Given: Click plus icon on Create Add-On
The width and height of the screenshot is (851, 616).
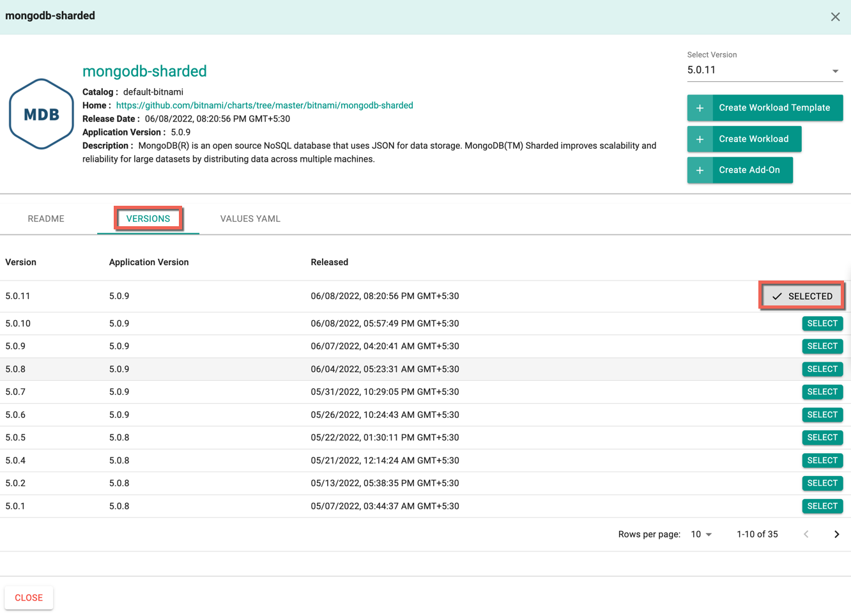Looking at the screenshot, I should pyautogui.click(x=700, y=170).
